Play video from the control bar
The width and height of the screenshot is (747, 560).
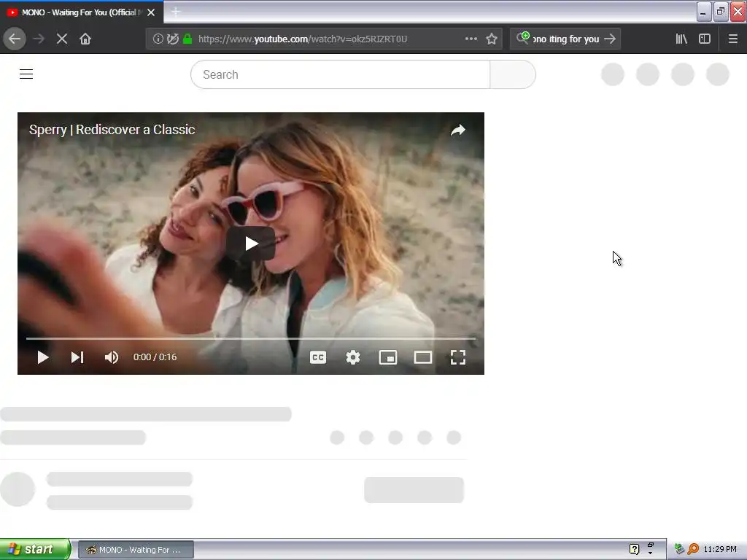pos(43,357)
